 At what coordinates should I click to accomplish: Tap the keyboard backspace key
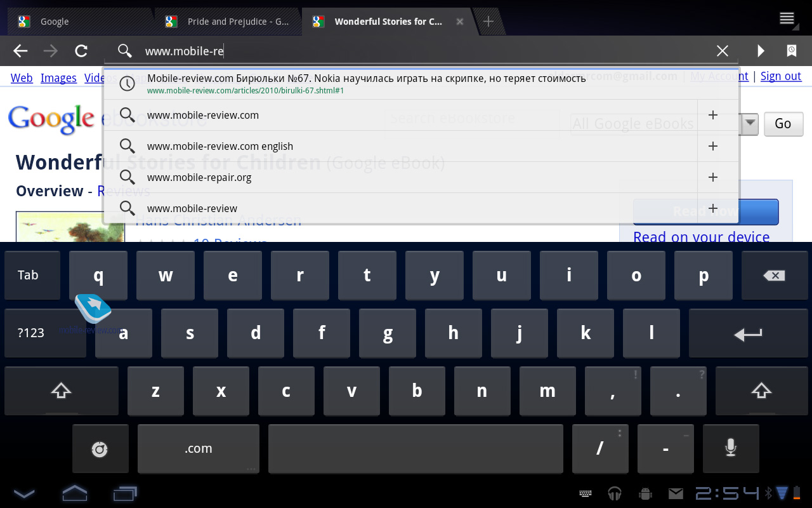point(774,276)
